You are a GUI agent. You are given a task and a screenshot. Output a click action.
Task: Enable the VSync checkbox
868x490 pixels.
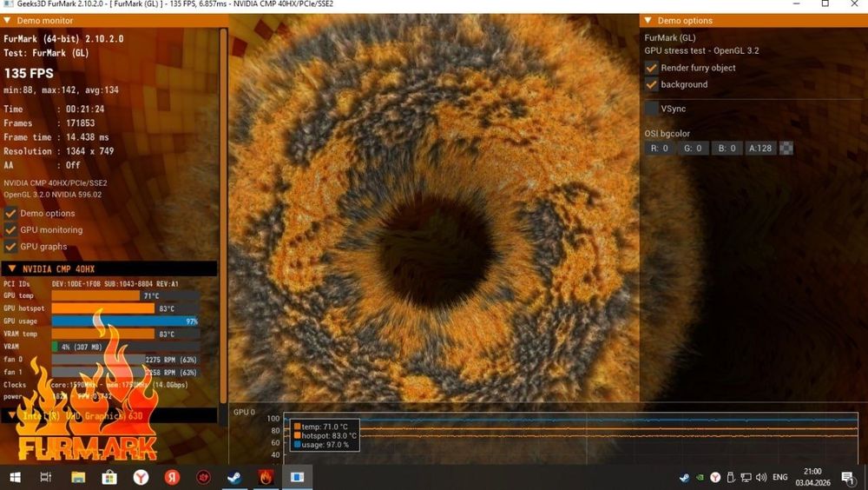point(652,109)
